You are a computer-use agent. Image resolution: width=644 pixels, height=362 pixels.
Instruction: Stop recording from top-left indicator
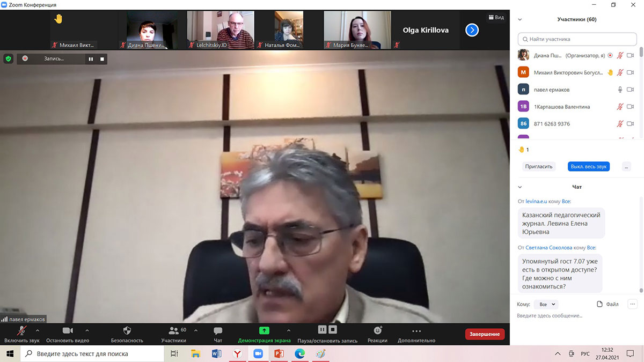pyautogui.click(x=102, y=59)
